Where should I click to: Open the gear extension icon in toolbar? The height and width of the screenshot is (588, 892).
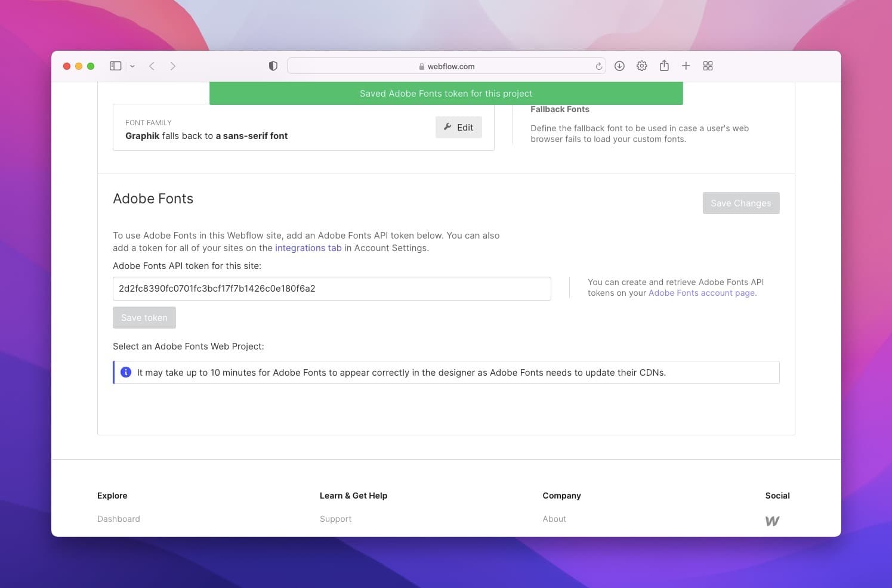coord(642,66)
